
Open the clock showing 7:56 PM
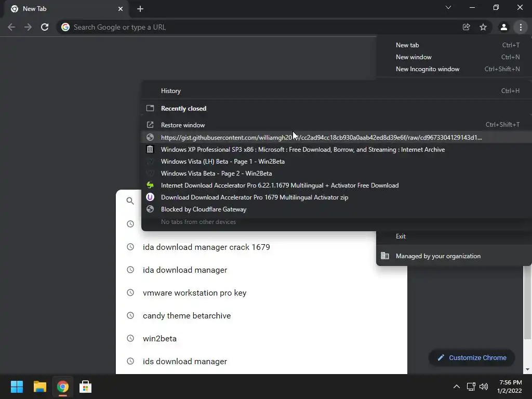pos(510,387)
